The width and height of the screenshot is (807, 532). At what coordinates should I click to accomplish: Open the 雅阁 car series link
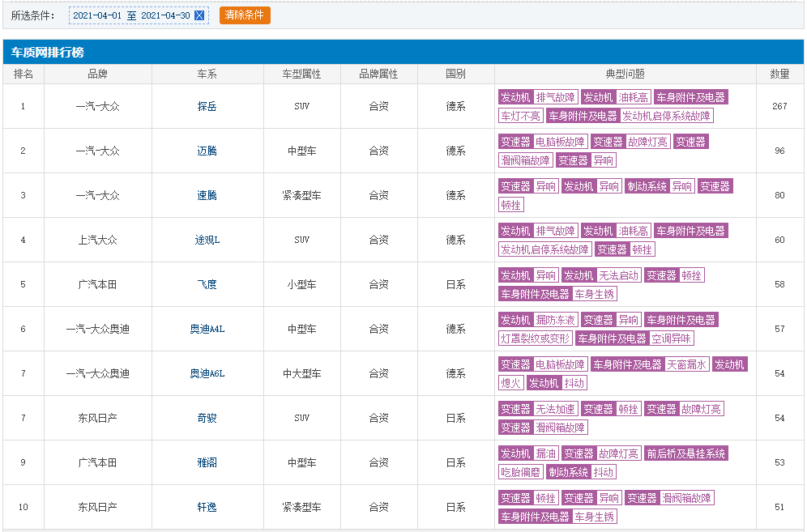[x=207, y=462]
